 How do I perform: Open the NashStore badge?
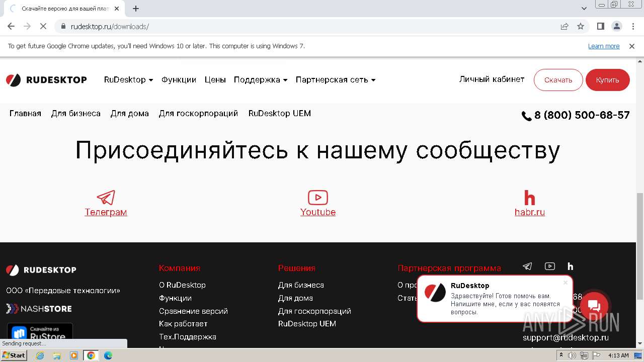(x=39, y=309)
